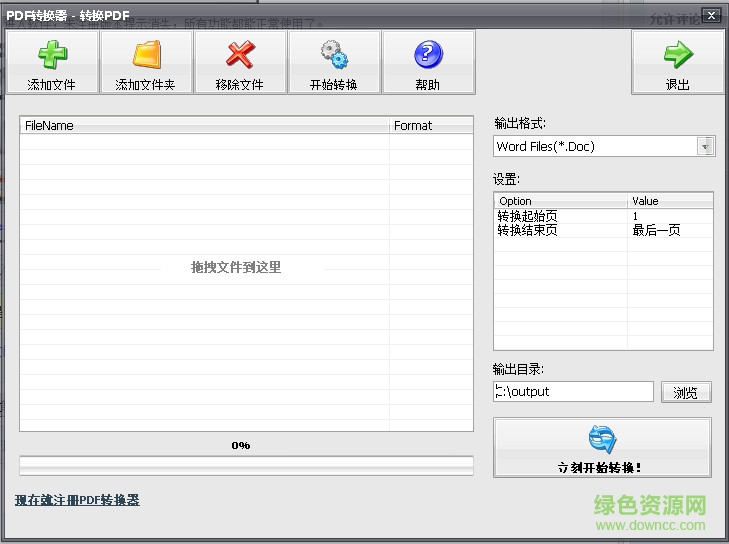The image size is (729, 544).
Task: Select the 转换起始页 option row
Action: click(603, 216)
